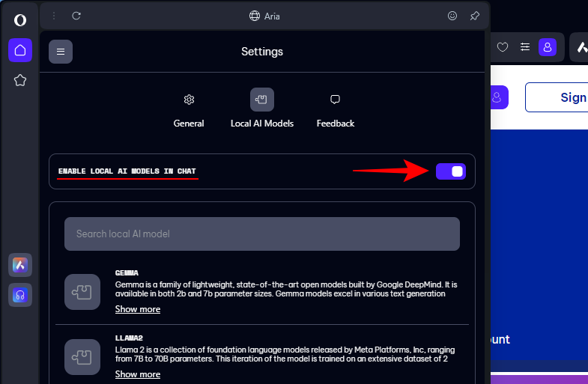The image size is (588, 384).
Task: Click the Opera logo icon
Action: tap(20, 20)
